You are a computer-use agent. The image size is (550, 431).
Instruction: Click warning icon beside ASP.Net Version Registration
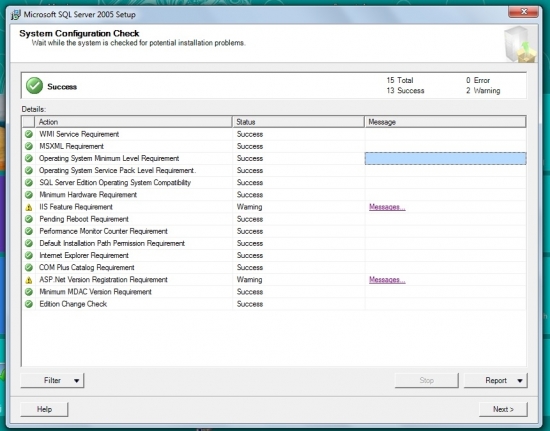pyautogui.click(x=29, y=280)
